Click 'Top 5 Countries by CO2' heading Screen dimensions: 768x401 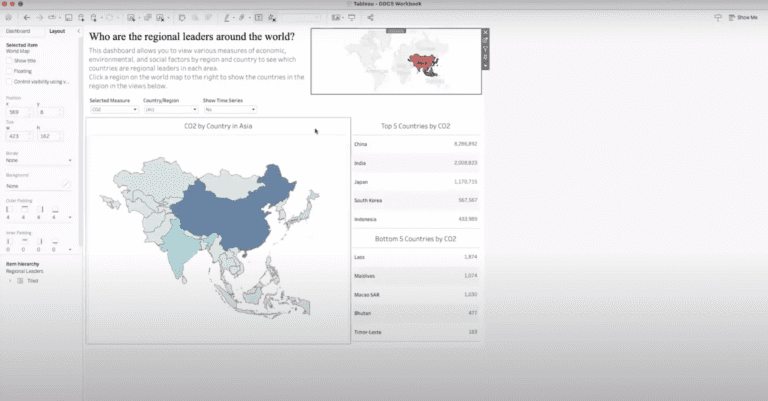click(x=415, y=126)
